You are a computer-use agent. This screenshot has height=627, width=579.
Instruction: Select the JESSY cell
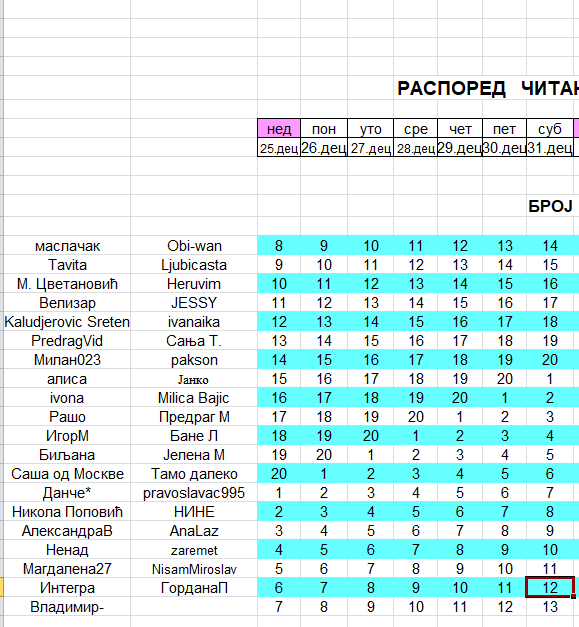click(194, 303)
